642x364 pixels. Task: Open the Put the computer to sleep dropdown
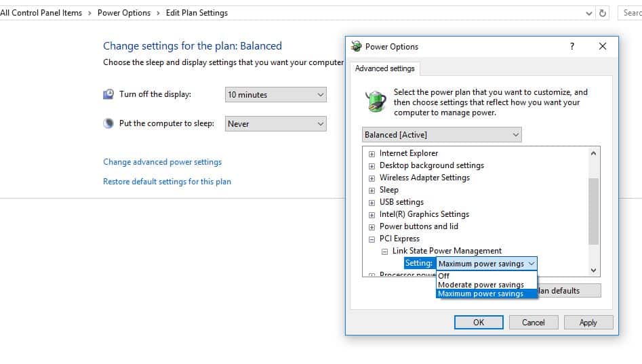click(x=275, y=124)
